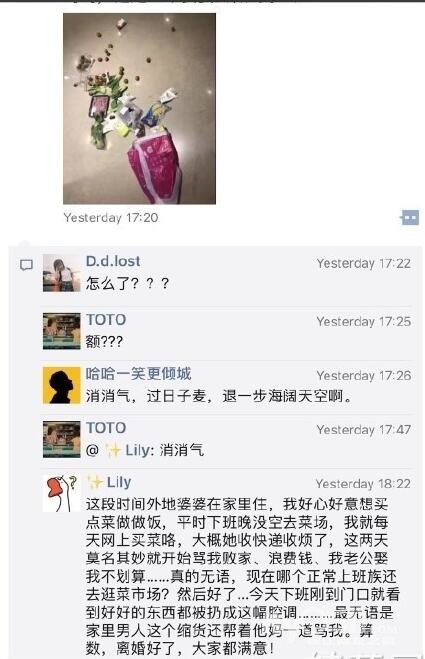Tap TOTO username on 17:47 reply

click(x=106, y=428)
